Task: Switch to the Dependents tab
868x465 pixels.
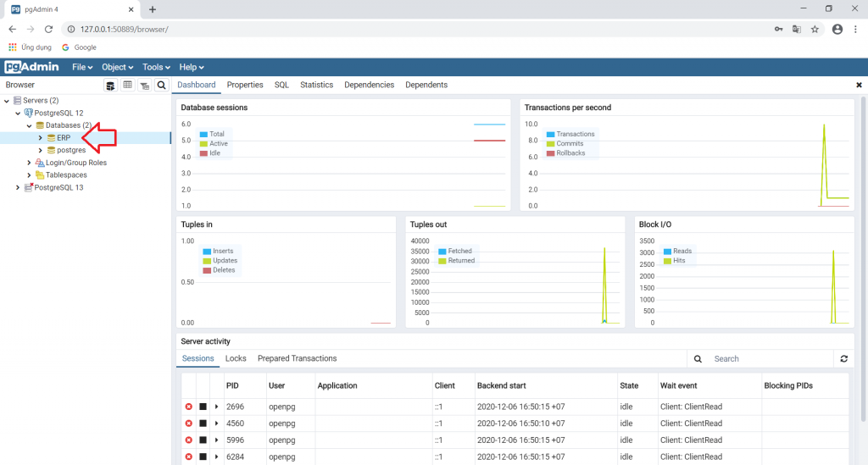Action: point(426,86)
